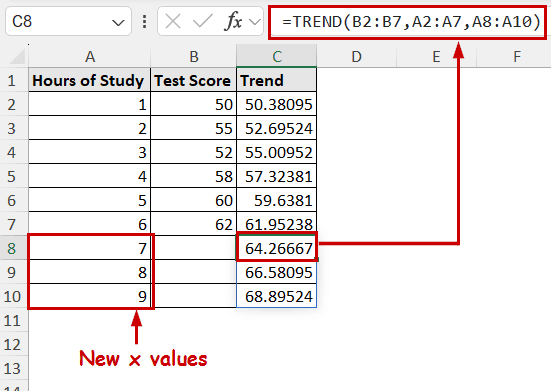Select cell with test score 60
This screenshot has width=551, height=391.
pos(194,200)
